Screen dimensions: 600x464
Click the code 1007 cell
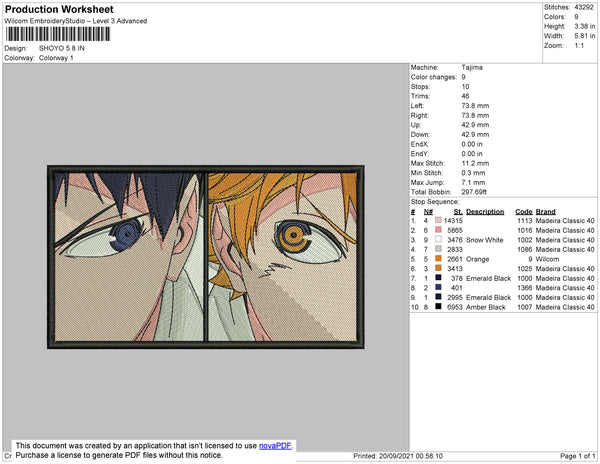[x=525, y=307]
